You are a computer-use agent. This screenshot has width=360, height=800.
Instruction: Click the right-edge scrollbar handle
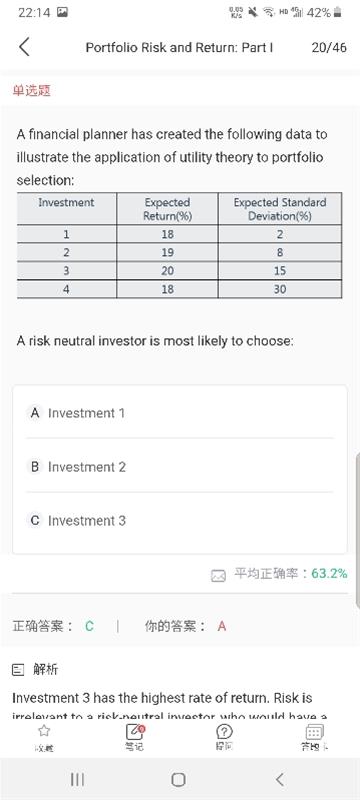[x=357, y=502]
